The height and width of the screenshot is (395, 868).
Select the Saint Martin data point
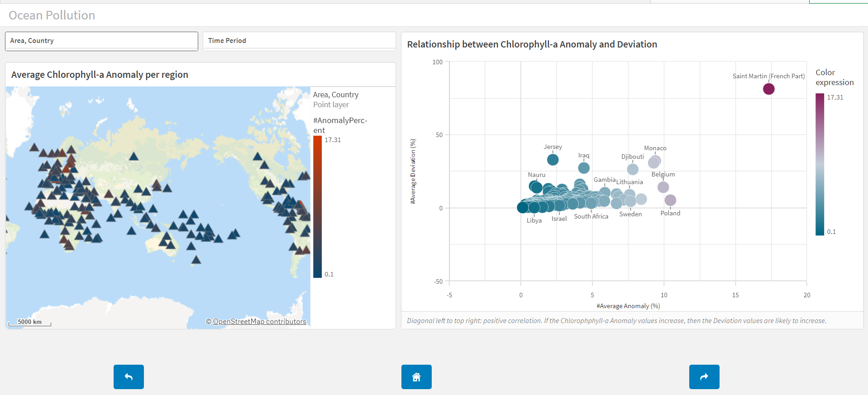[x=768, y=89]
